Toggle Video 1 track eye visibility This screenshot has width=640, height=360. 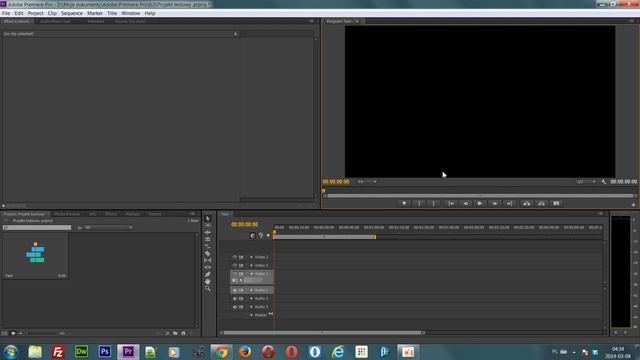[235, 273]
